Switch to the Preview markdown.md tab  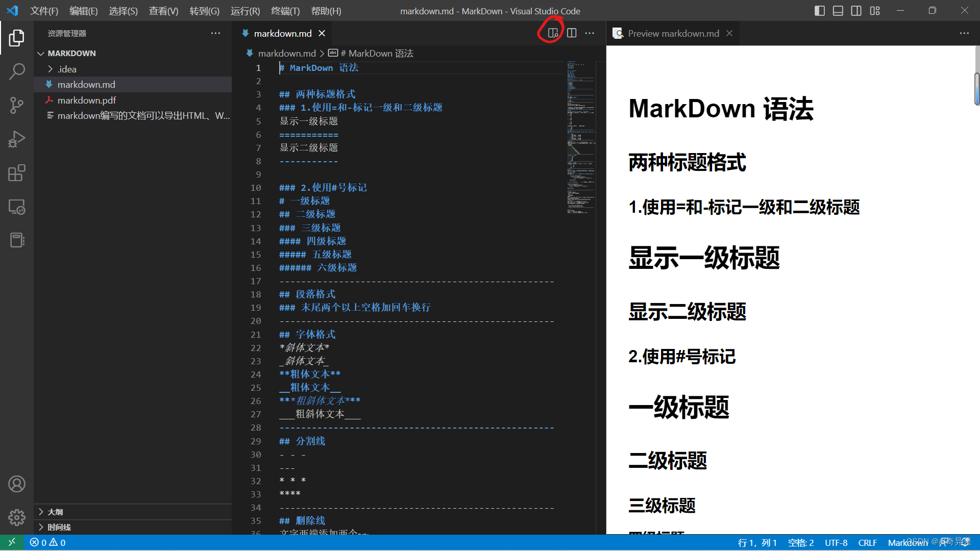pyautogui.click(x=672, y=33)
